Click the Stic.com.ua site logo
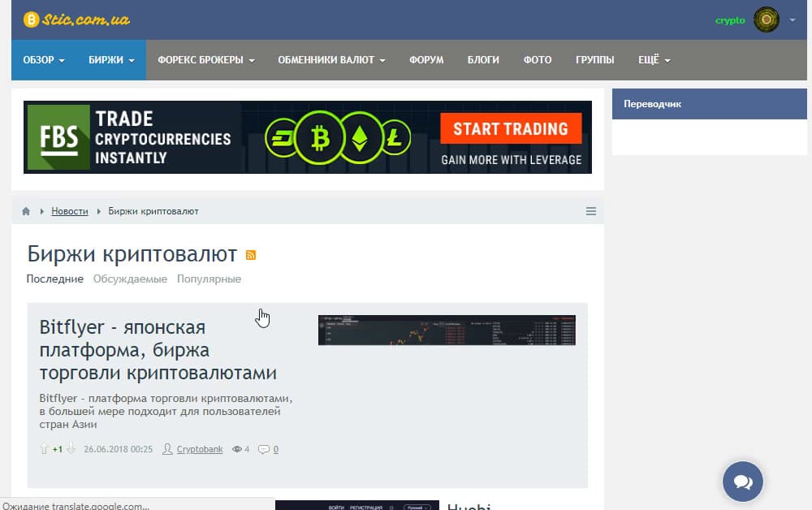The image size is (812, 510). 76,19
